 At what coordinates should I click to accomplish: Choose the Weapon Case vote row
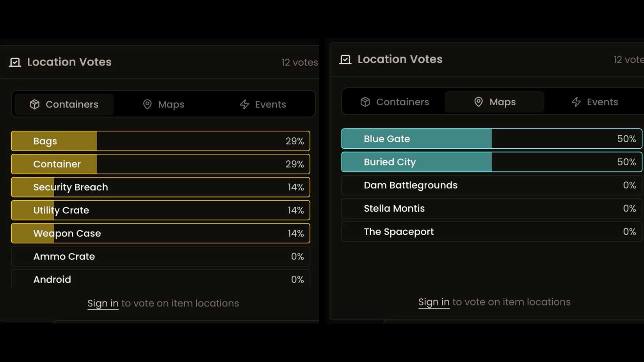pyautogui.click(x=160, y=233)
